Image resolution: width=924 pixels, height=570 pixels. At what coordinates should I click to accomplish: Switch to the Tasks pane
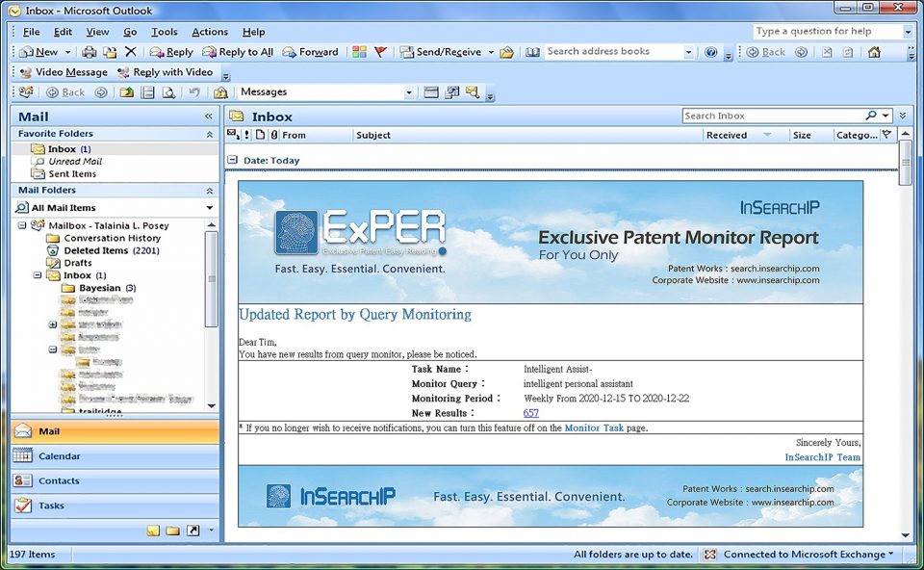click(115, 505)
